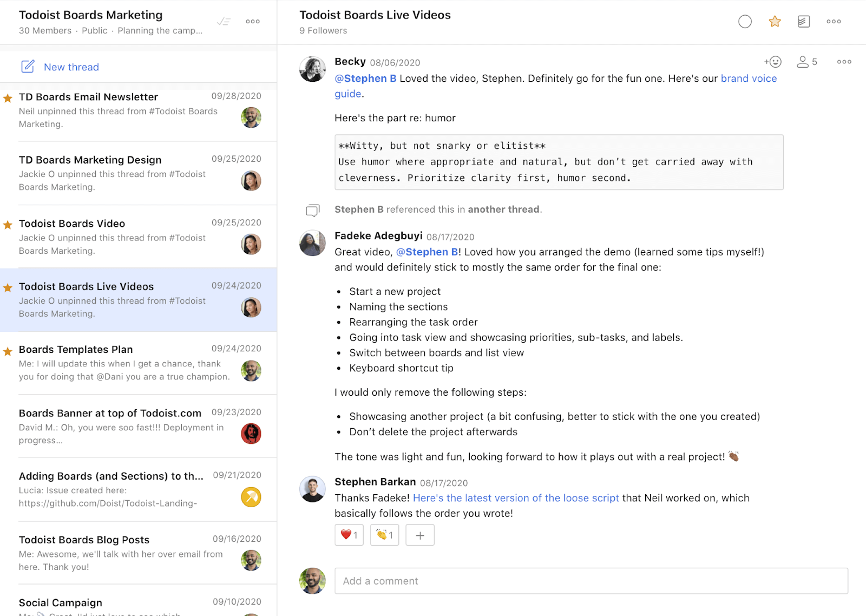Click star on TD Boards Email Newsletter
Screen dimensions: 866x616
point(8,98)
